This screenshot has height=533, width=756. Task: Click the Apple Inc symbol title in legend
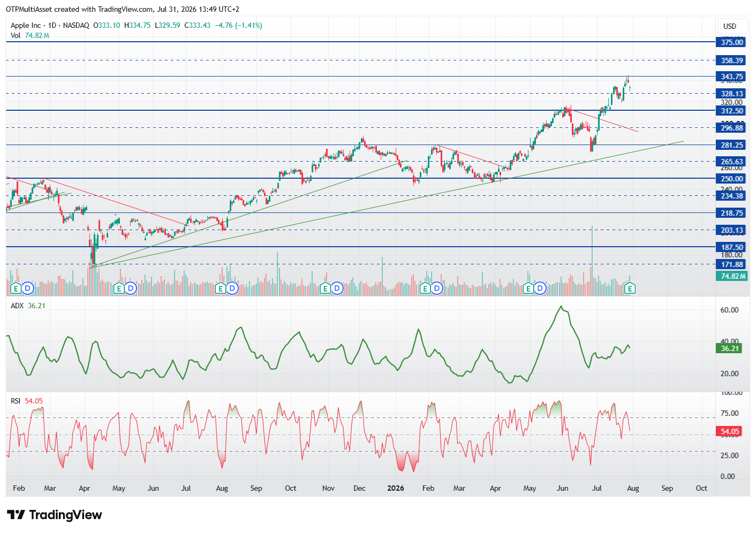[x=26, y=25]
